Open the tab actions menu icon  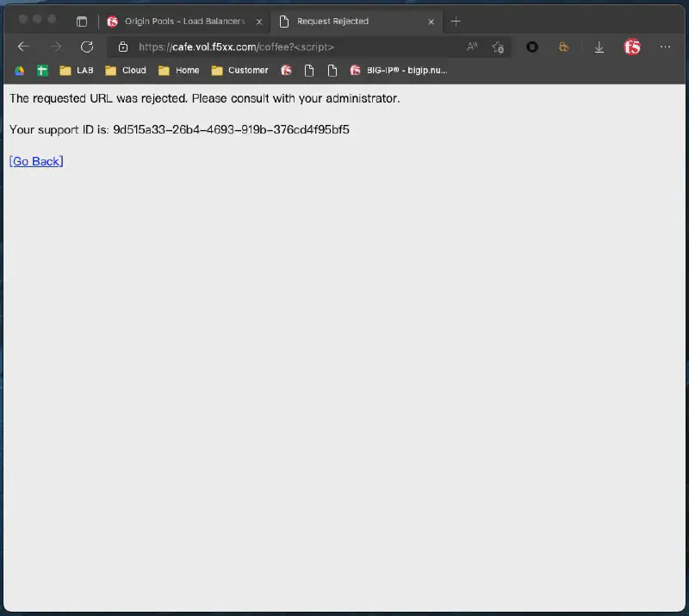pos(82,22)
